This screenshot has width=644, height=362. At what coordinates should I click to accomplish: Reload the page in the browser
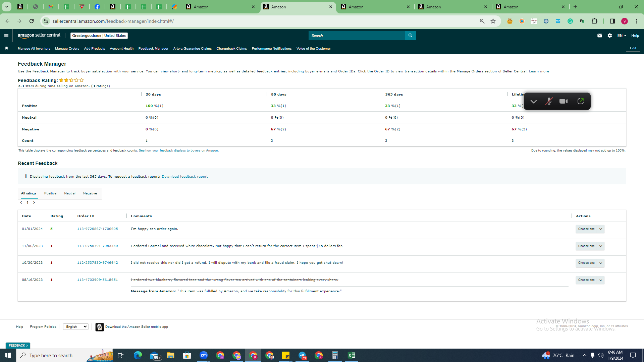(x=32, y=21)
